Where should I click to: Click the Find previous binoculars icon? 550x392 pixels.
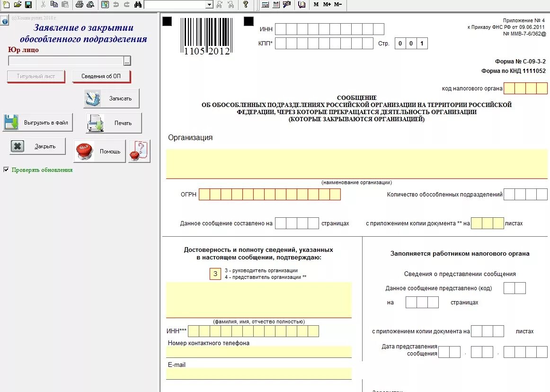[231, 4]
